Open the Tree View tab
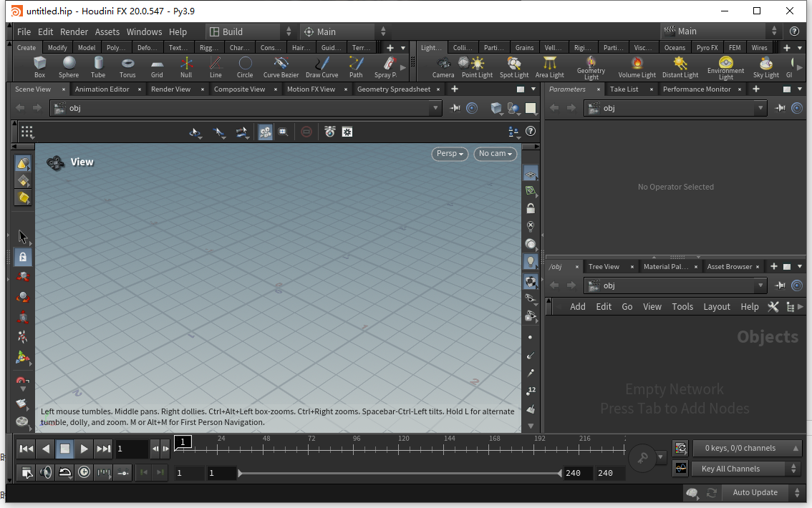Screen dimensions: 812x508 tap(604, 266)
